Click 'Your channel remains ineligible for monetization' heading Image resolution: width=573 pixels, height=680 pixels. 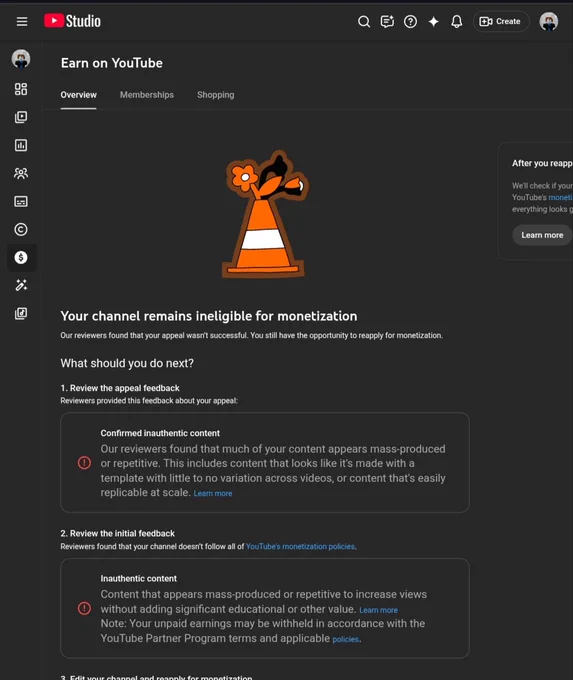pos(209,316)
